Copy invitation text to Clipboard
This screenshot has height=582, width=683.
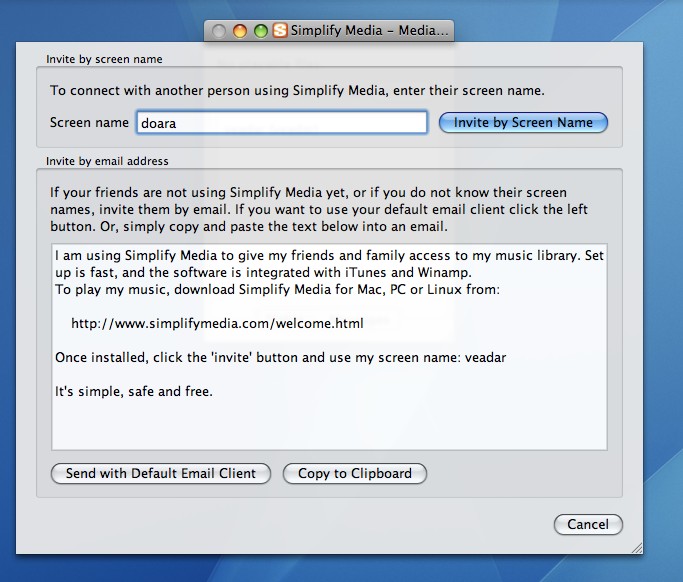tap(355, 474)
